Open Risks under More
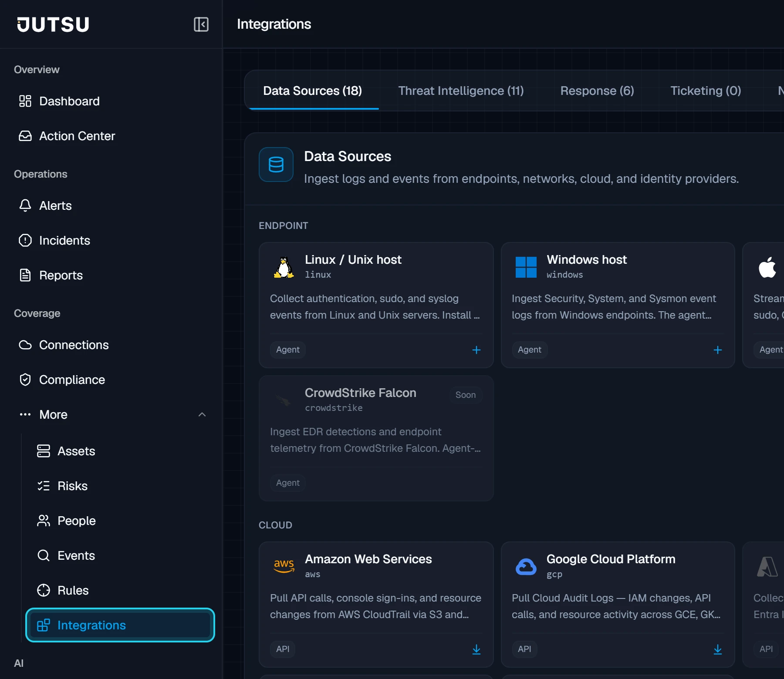This screenshot has height=679, width=784. (x=120, y=486)
